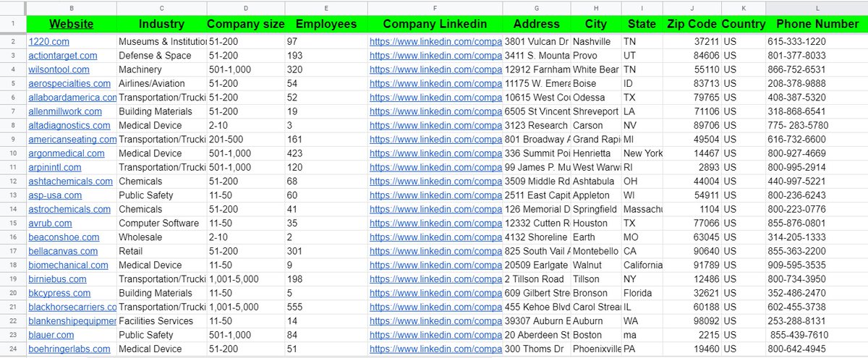This screenshot has width=868, height=358.
Task: Select phone number 800-927-4669
Action: pos(817,153)
